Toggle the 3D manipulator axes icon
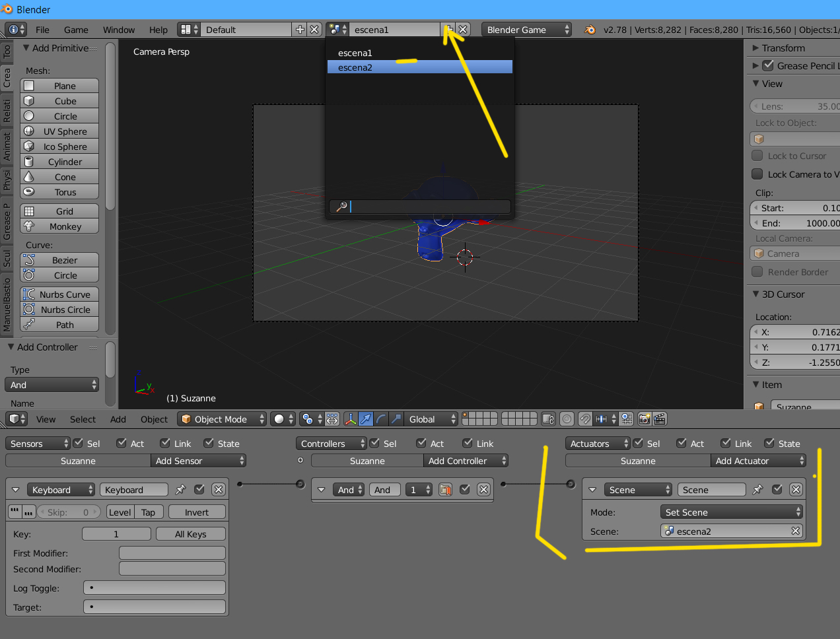The image size is (840, 639). (x=350, y=419)
